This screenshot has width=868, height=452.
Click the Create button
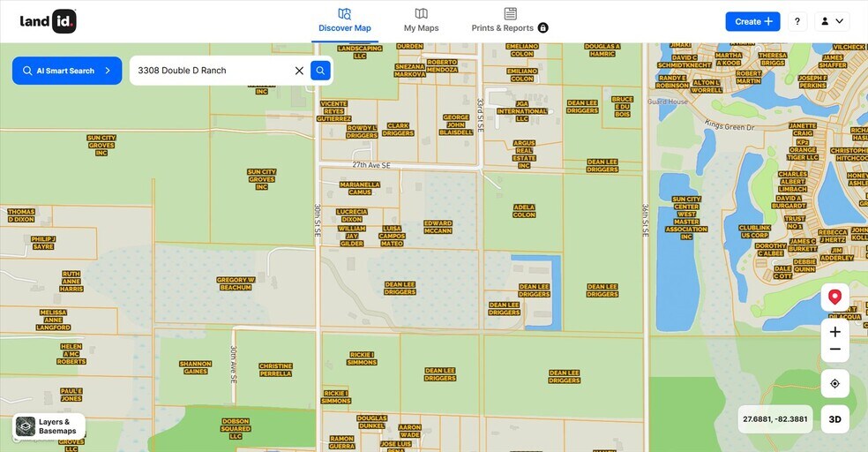pos(752,21)
